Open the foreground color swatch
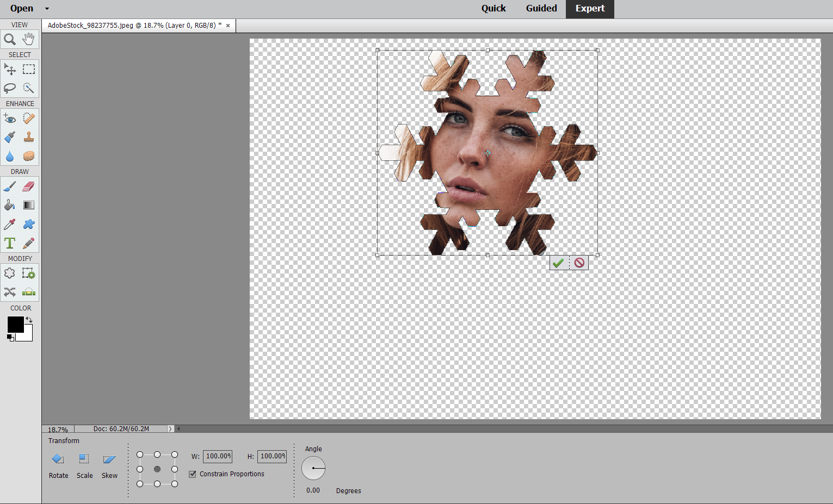 coord(15,325)
